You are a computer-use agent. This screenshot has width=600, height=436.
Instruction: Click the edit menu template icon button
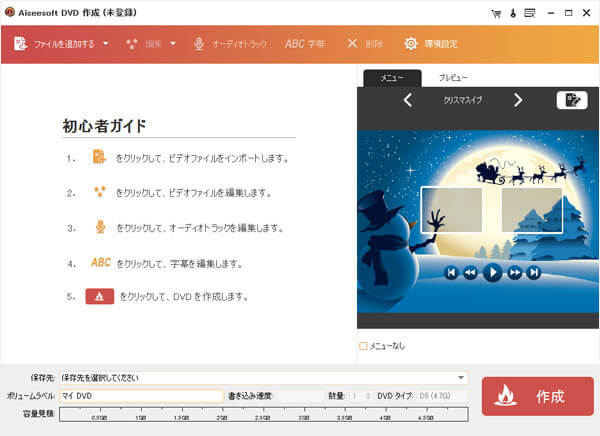click(572, 100)
